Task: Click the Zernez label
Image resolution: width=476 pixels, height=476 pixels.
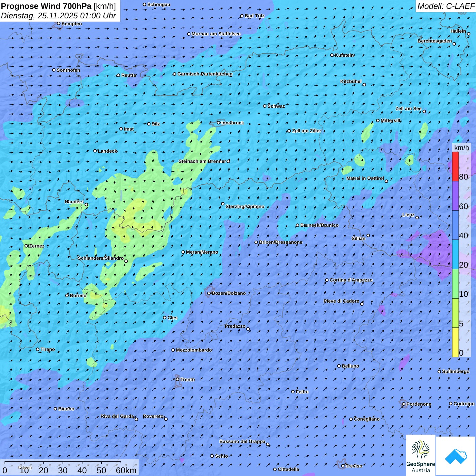Action: tap(37, 246)
